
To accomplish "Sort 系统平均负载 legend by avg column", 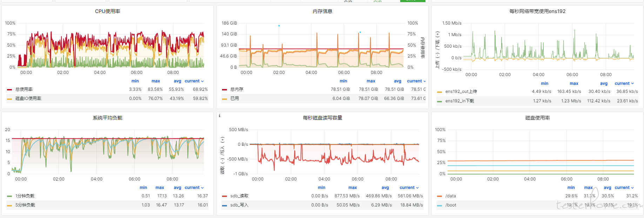I will 177,188.
